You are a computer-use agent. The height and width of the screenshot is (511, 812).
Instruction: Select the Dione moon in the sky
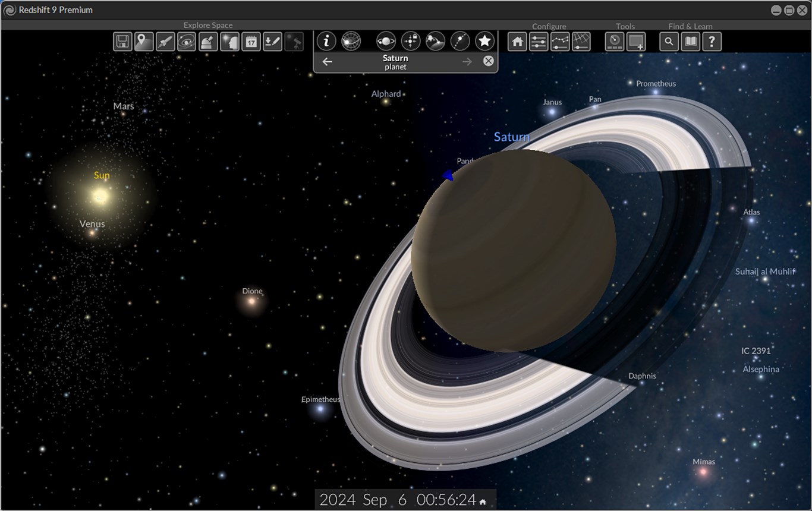251,301
